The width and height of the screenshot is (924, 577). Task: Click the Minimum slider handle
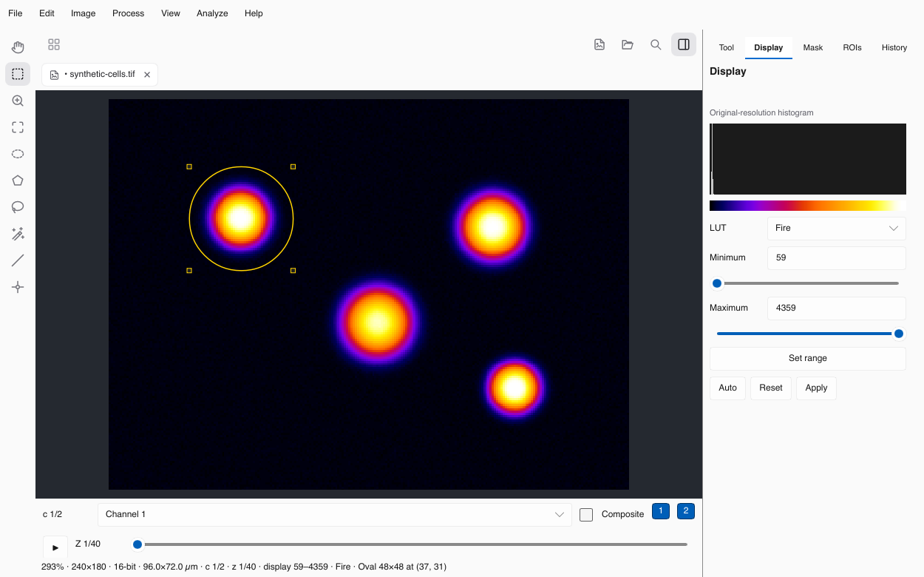717,283
